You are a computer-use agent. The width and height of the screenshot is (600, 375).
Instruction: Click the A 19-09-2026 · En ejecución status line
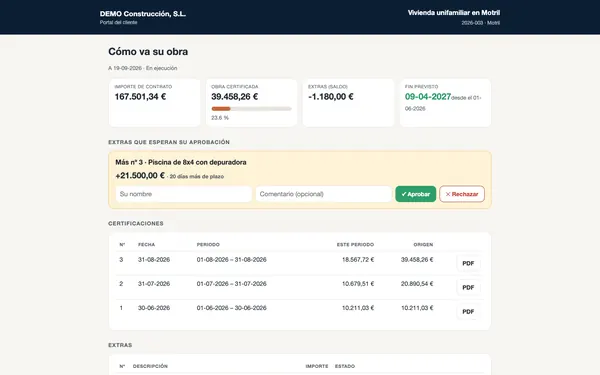tap(143, 68)
